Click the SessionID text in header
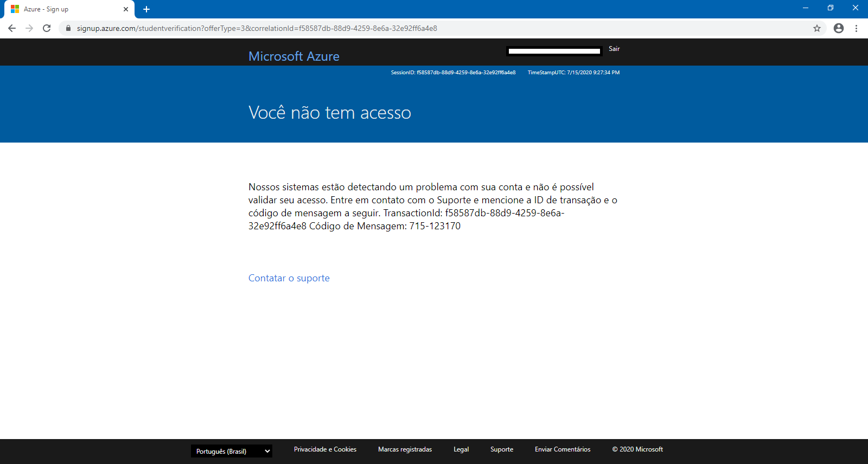Screen dimensions: 868x464 pyautogui.click(x=453, y=73)
